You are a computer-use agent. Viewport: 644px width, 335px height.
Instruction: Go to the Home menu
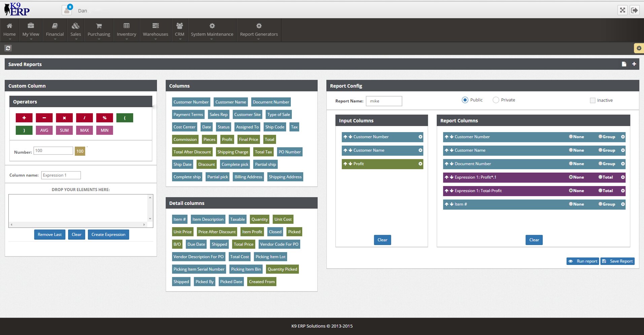pos(9,30)
